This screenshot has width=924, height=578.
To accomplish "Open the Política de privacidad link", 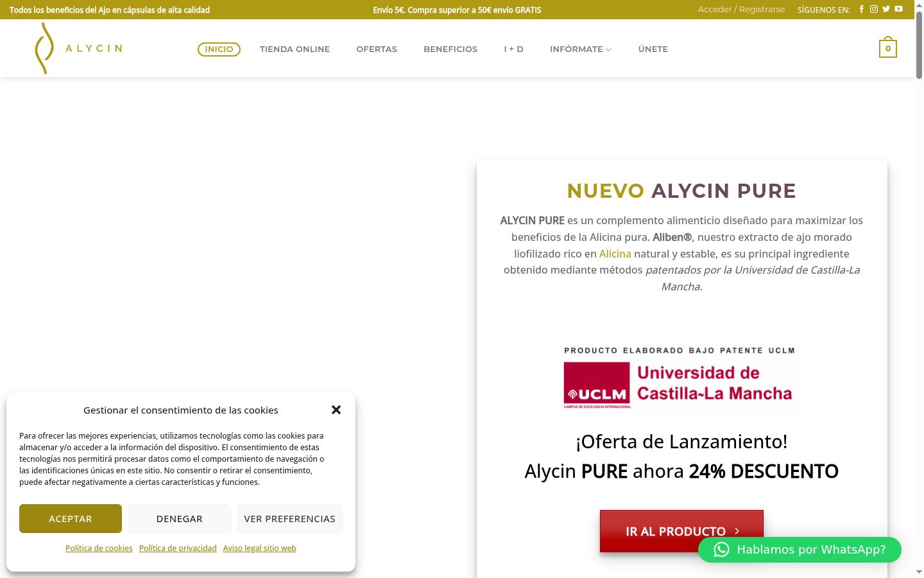I will click(178, 548).
